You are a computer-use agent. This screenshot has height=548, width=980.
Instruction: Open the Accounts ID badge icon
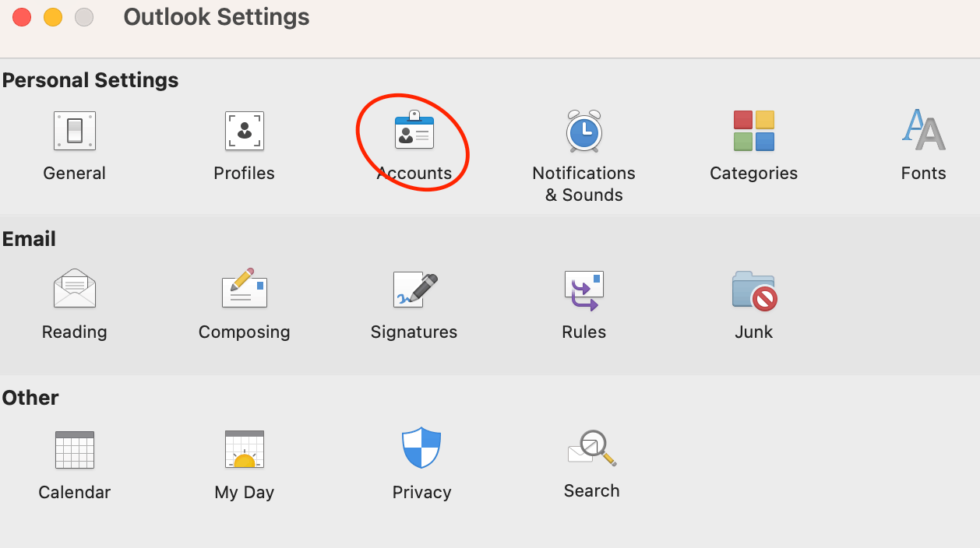click(x=414, y=129)
